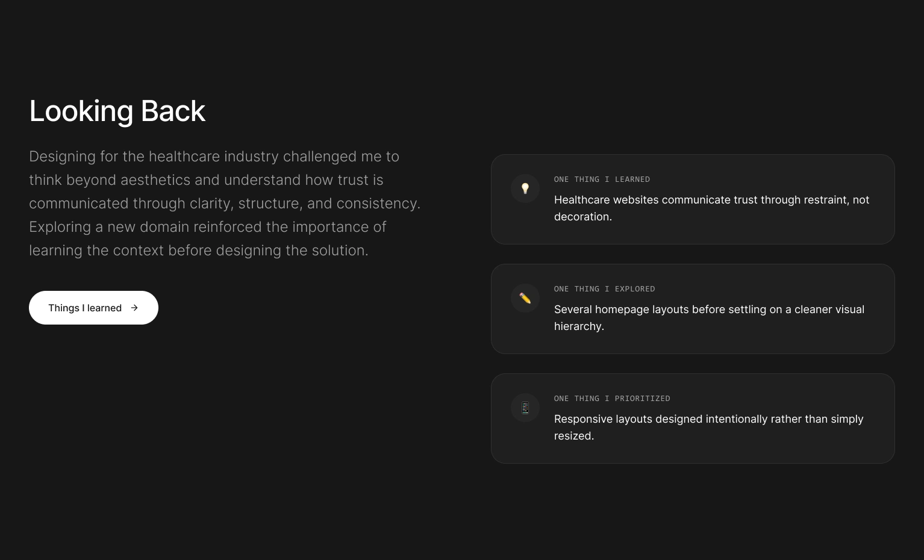Click the word 'decoration.' in first card
This screenshot has width=924, height=560.
point(583,217)
